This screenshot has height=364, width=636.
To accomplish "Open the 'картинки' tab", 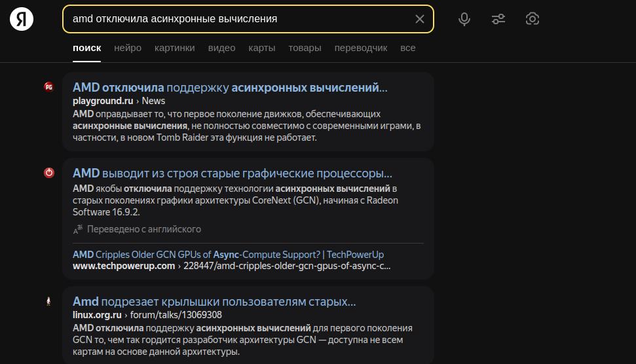I will tap(174, 48).
